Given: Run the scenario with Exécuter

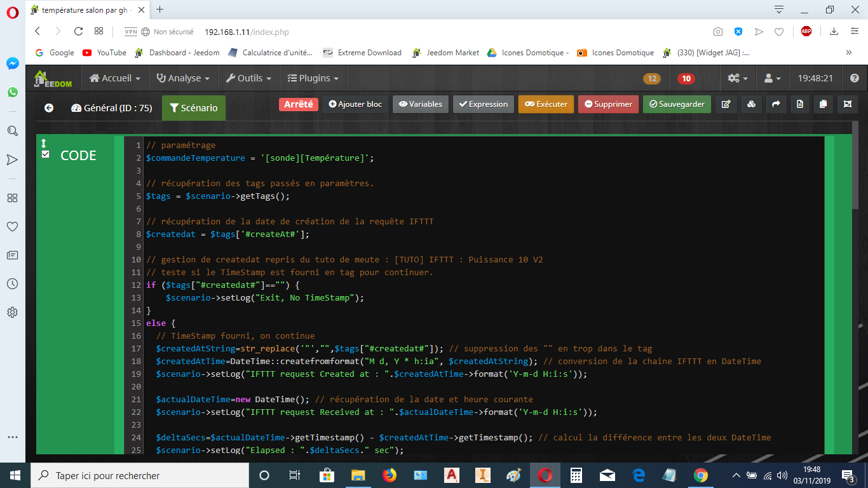Looking at the screenshot, I should pos(546,104).
